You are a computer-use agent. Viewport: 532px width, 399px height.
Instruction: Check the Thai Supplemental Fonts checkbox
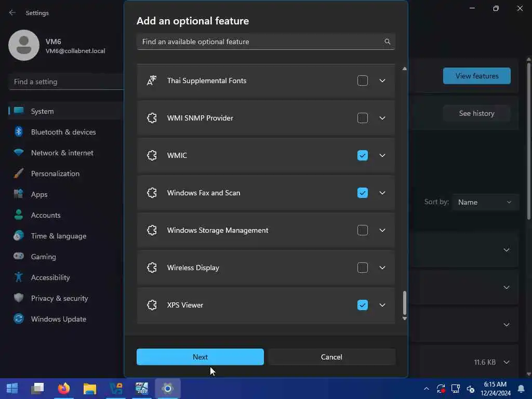362,81
